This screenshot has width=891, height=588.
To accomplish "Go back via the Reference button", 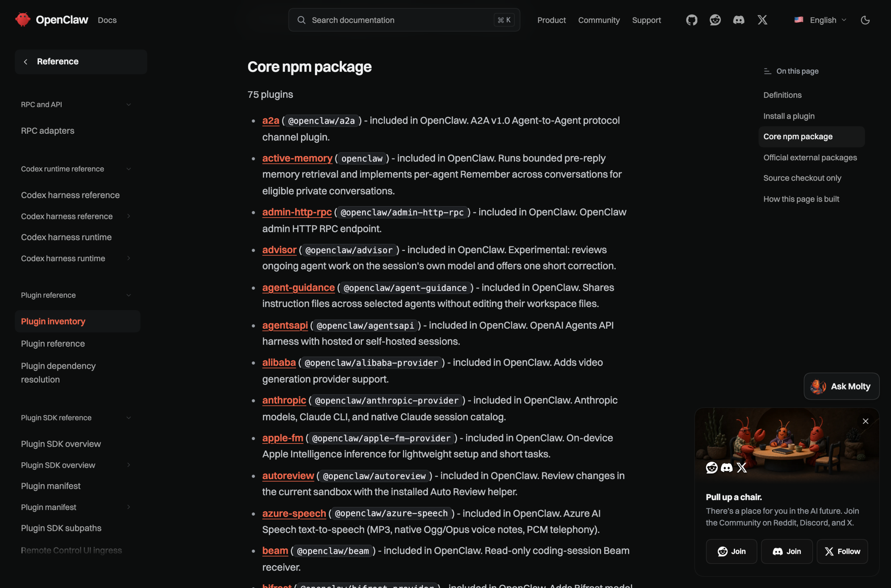I will (81, 62).
